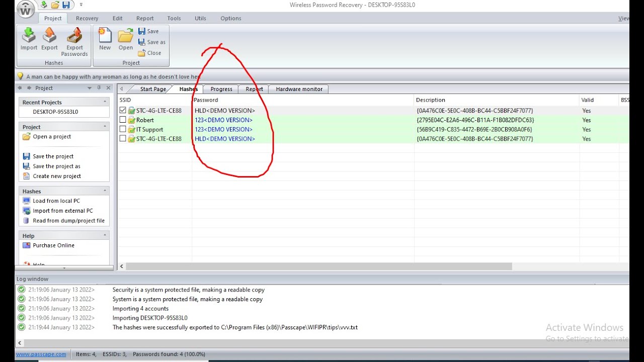The width and height of the screenshot is (644, 362).
Task: Collapse the Help section in side pane
Action: click(105, 235)
